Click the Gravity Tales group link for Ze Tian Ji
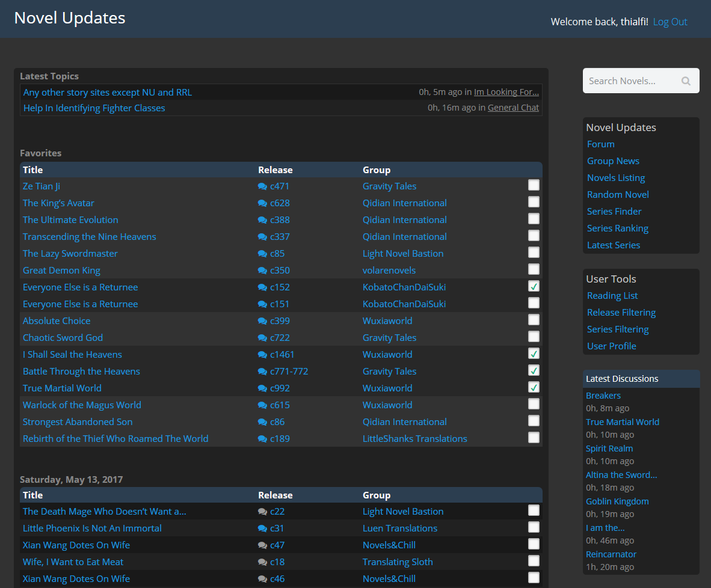 coord(389,186)
